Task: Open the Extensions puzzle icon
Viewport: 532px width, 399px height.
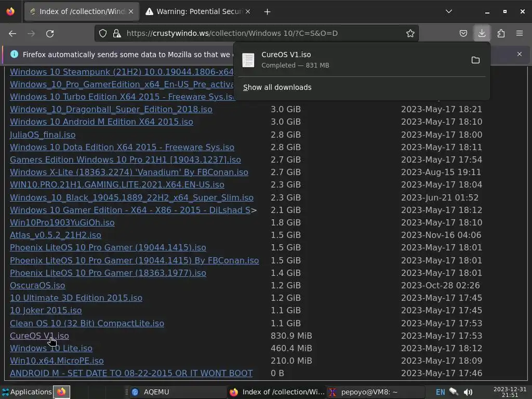Action: point(501,33)
